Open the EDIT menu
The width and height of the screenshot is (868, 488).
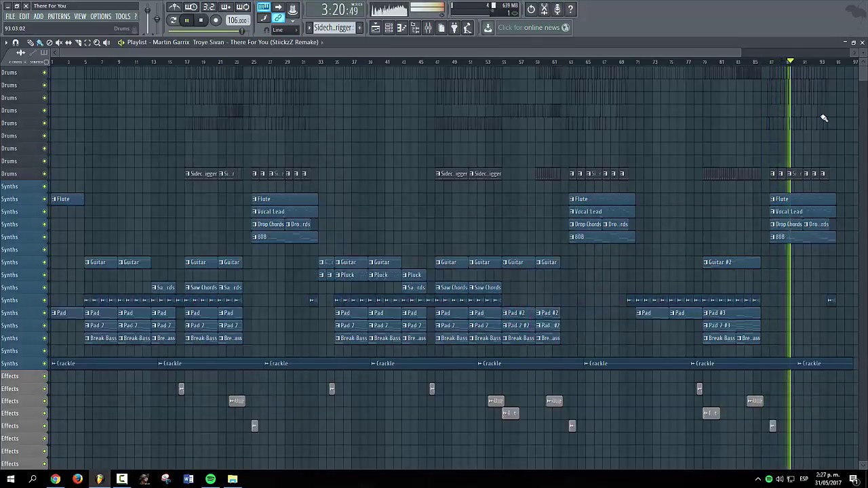(x=24, y=16)
